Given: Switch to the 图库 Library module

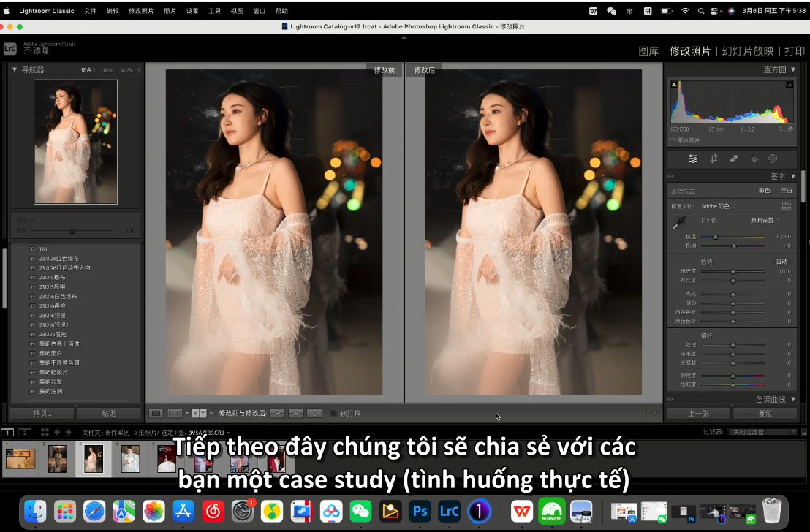Looking at the screenshot, I should click(648, 51).
